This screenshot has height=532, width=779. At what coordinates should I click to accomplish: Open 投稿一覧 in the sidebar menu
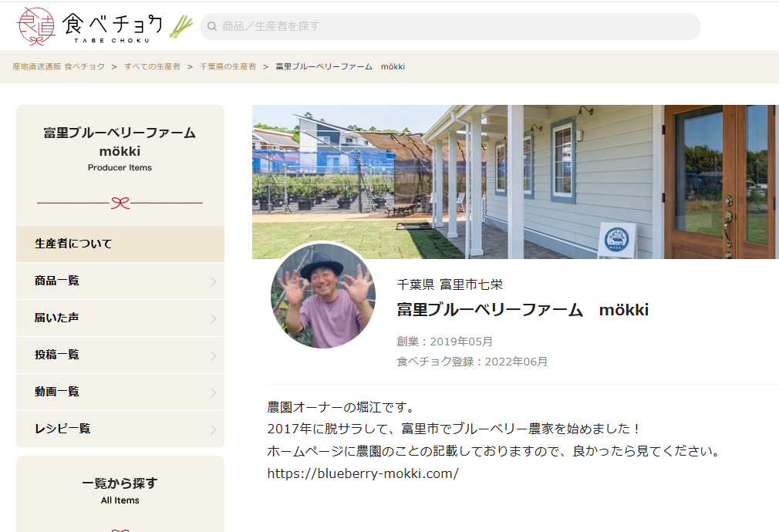(x=57, y=355)
